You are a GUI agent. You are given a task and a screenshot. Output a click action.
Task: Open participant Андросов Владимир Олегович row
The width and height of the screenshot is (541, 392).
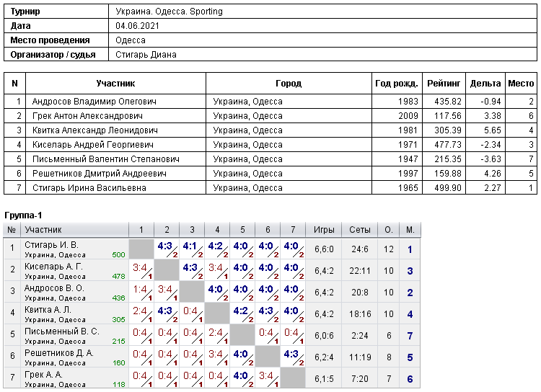click(270, 102)
